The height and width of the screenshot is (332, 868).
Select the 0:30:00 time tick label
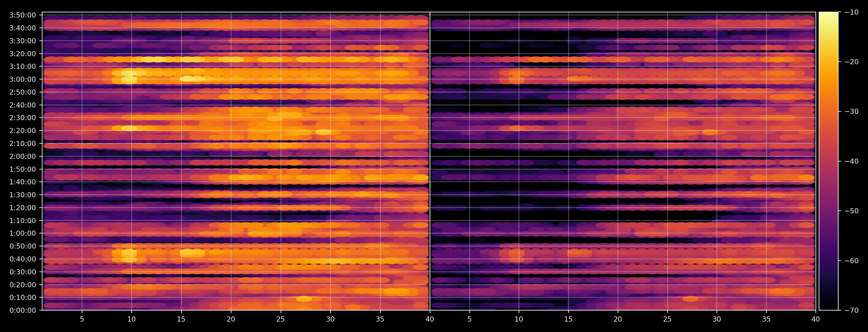[23, 272]
